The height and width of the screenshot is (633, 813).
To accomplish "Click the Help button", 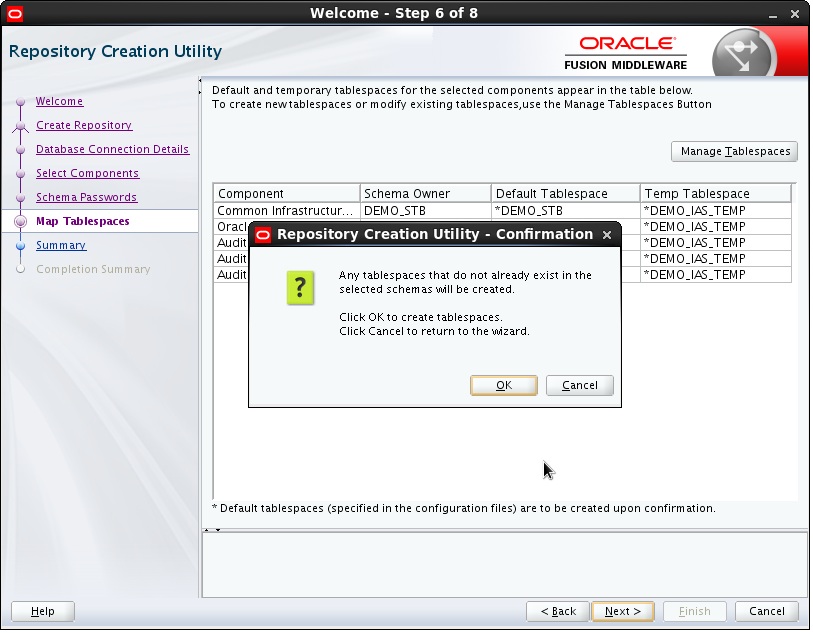I will point(43,612).
